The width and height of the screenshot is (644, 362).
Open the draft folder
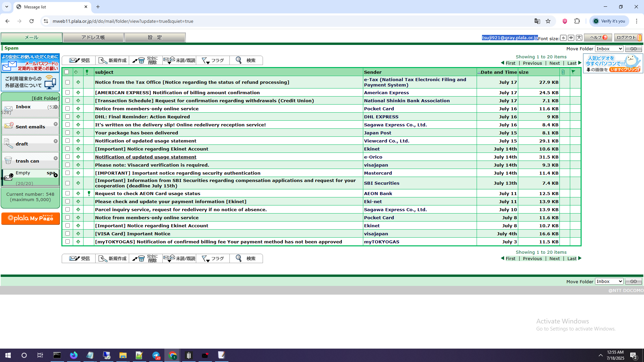point(22,144)
